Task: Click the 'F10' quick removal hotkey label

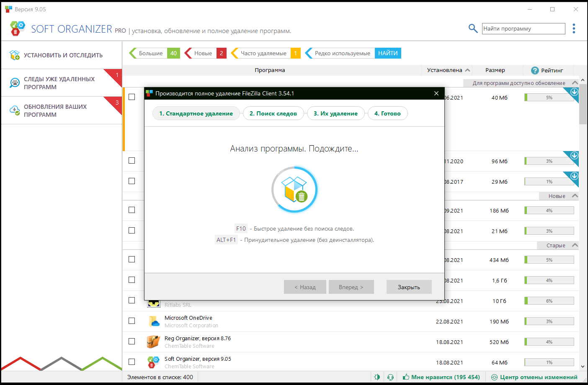Action: (x=241, y=228)
